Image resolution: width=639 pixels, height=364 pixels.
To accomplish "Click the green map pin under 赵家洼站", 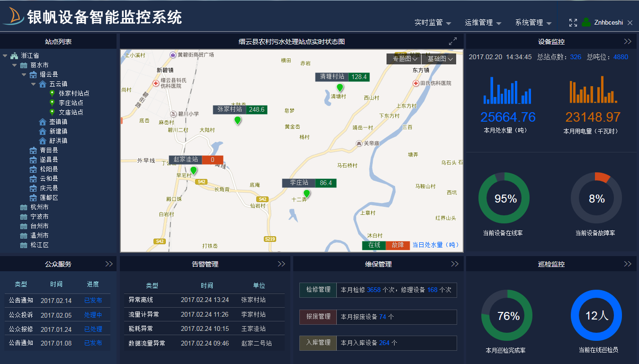I will (193, 170).
